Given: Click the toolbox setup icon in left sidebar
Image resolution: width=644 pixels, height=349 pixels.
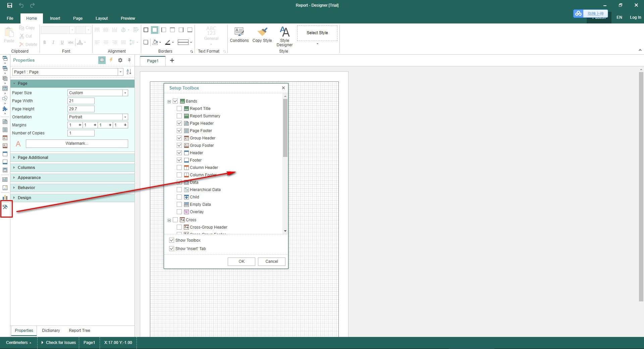Looking at the screenshot, I should tap(5, 207).
